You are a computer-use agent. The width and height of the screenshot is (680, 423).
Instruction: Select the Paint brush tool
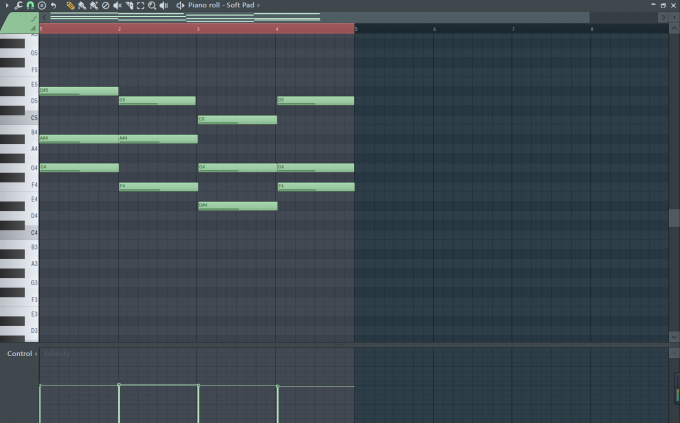pyautogui.click(x=82, y=5)
